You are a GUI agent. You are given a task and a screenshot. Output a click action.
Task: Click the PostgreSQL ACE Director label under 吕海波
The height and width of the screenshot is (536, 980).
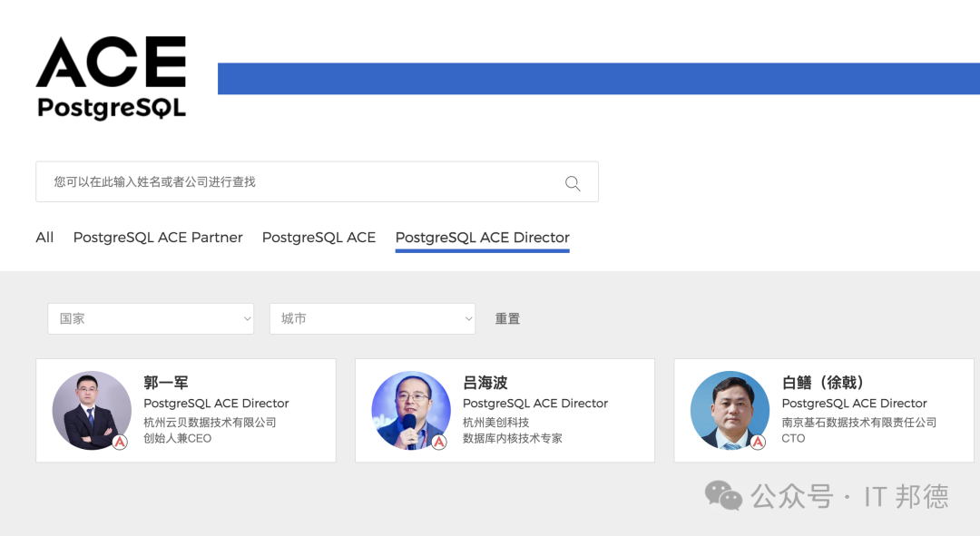(x=535, y=404)
